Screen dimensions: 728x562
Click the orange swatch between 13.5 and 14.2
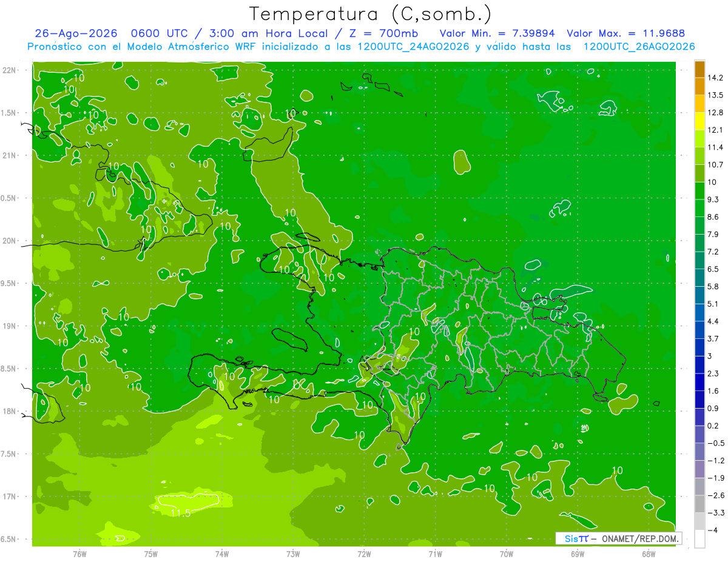pyautogui.click(x=699, y=86)
